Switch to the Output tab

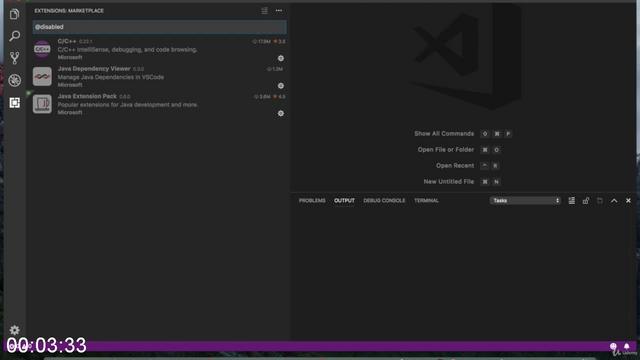tap(344, 200)
